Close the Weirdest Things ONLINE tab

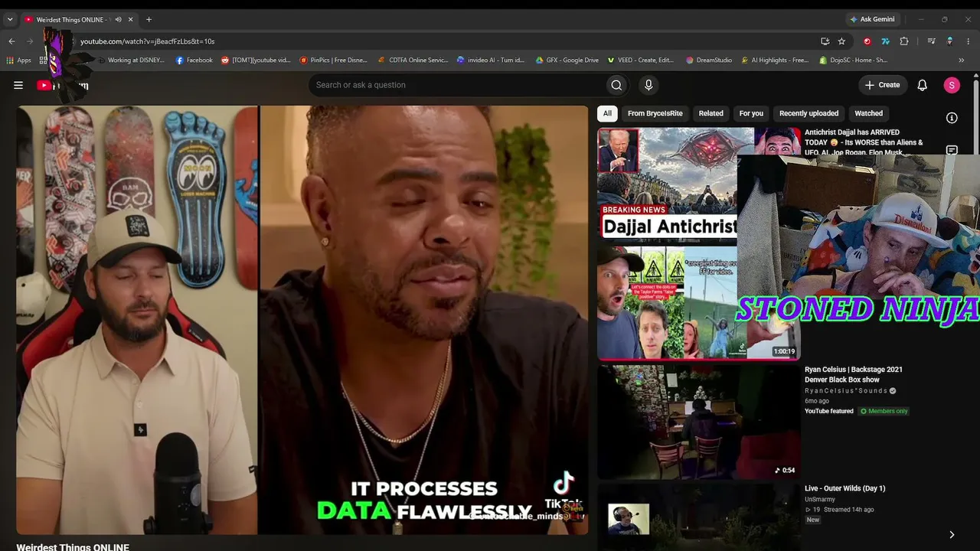point(131,20)
